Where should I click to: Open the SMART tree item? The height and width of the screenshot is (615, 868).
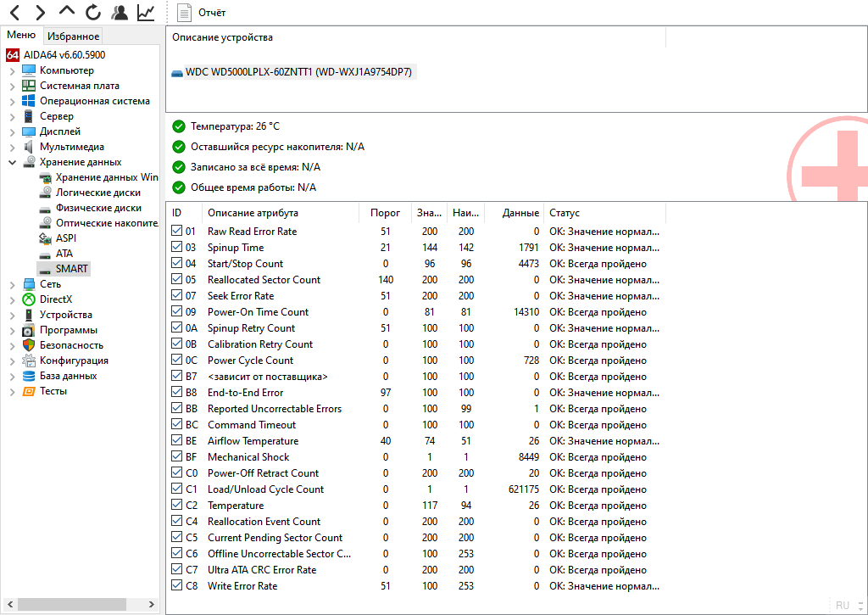click(x=71, y=269)
